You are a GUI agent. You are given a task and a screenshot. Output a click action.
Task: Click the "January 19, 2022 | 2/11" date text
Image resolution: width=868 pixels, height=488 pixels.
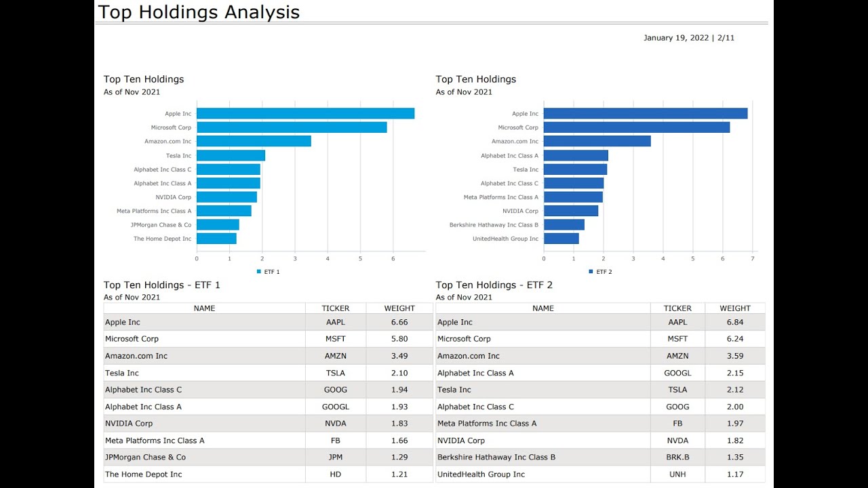pyautogui.click(x=689, y=38)
